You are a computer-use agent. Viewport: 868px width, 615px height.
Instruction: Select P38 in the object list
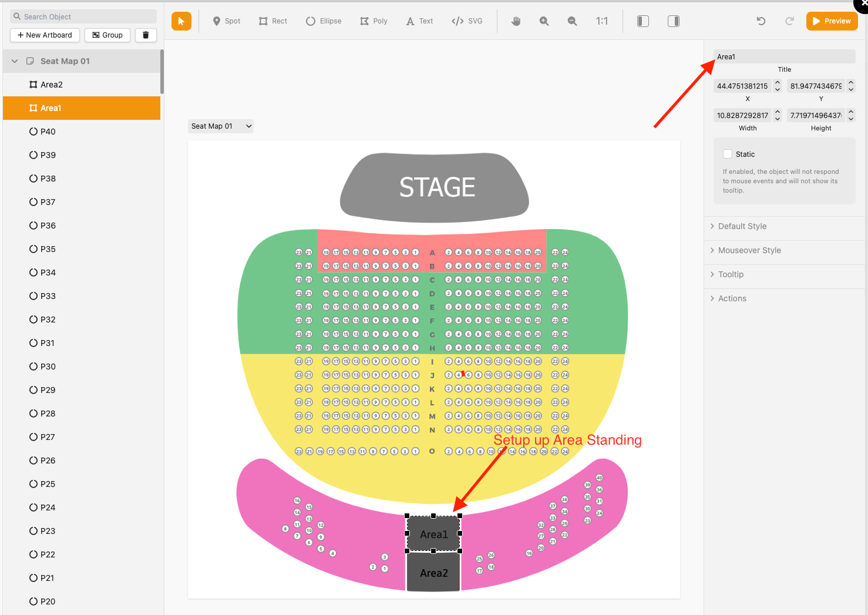pyautogui.click(x=82, y=179)
